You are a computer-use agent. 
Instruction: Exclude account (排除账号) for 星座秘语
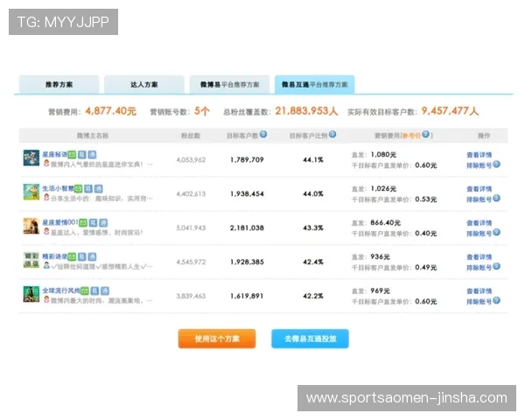[x=479, y=165]
